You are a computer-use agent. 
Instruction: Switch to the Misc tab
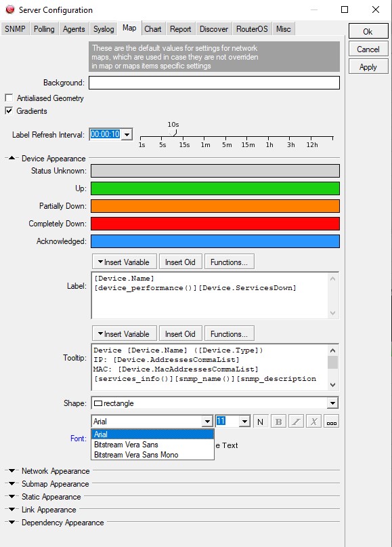[x=283, y=29]
